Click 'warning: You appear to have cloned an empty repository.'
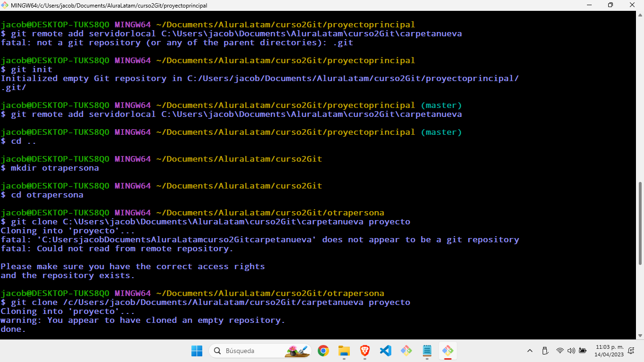Screen dimensions: 644x362 point(143,320)
